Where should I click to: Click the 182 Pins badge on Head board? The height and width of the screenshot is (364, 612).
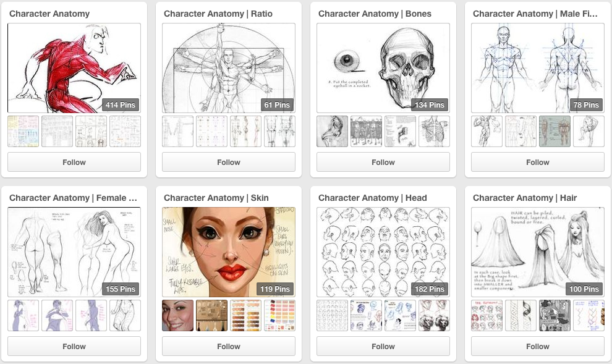(430, 289)
